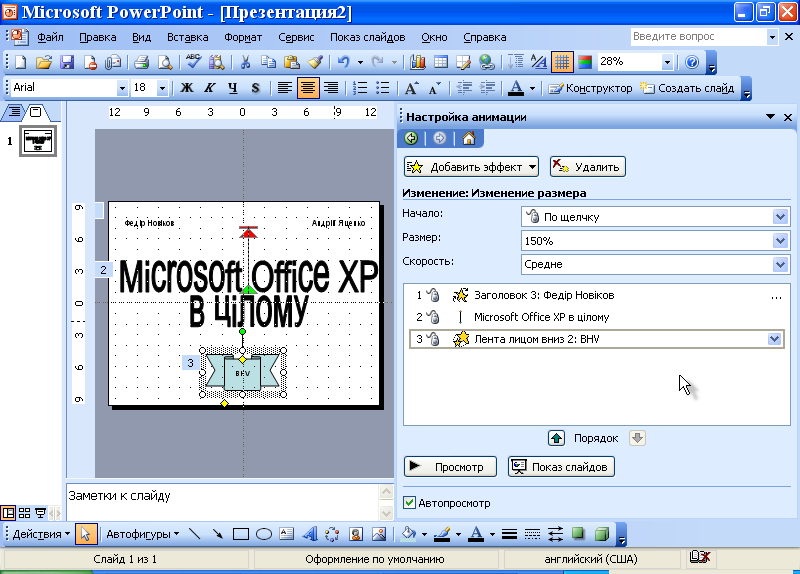The width and height of the screenshot is (800, 574).
Task: Run the spelling check (ABC) icon
Action: pos(193,62)
